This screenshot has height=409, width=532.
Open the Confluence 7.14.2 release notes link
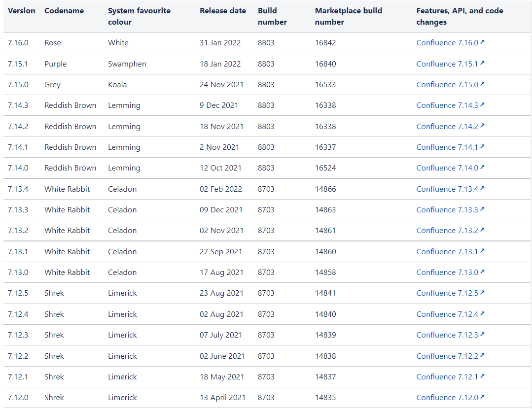pyautogui.click(x=447, y=126)
